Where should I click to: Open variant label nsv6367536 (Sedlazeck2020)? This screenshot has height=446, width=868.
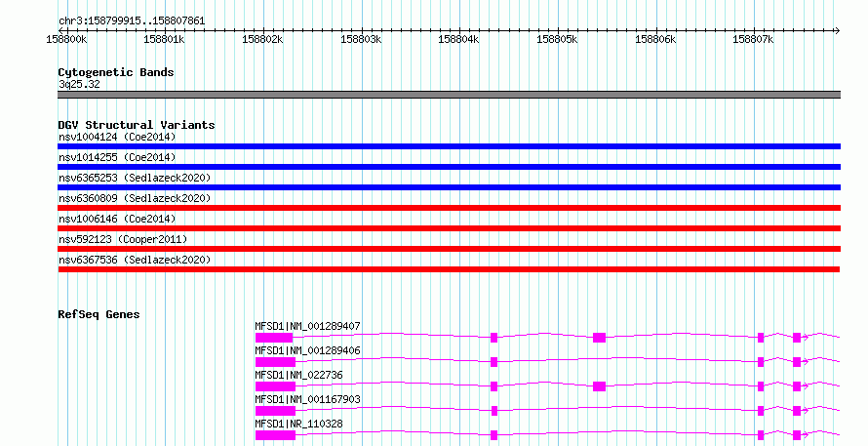click(135, 260)
